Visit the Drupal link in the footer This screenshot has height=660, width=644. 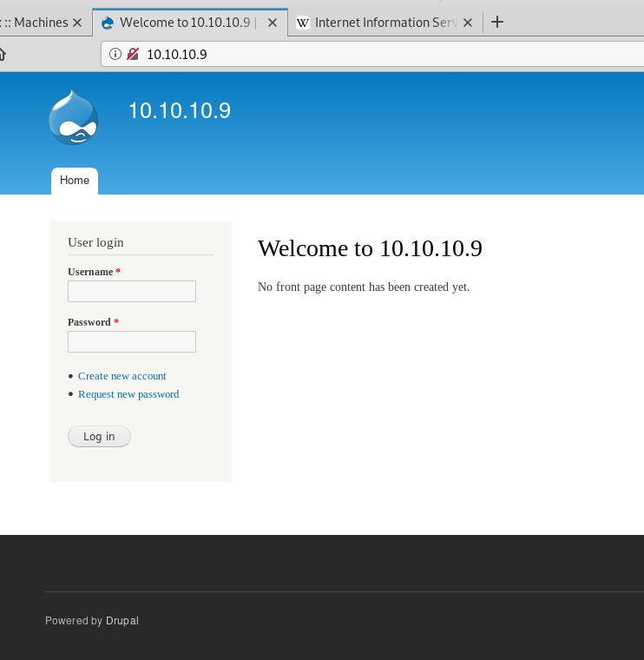point(122,621)
